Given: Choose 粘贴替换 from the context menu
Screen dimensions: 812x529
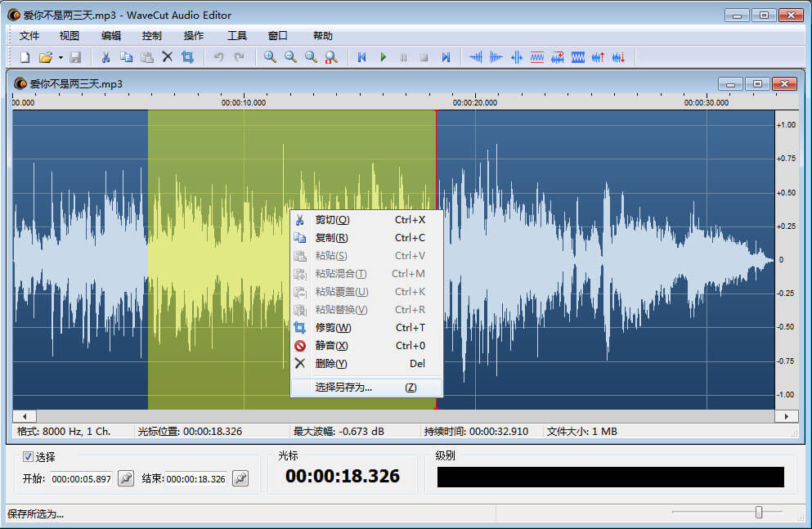Looking at the screenshot, I should click(x=366, y=310).
